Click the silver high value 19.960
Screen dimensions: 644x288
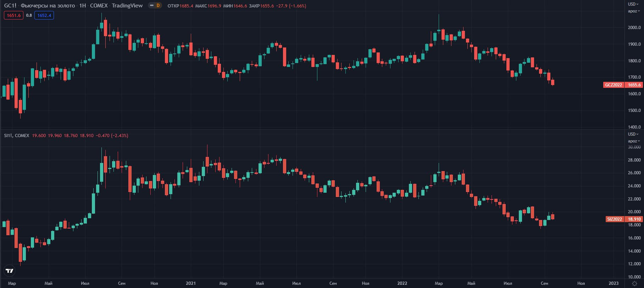coord(55,136)
